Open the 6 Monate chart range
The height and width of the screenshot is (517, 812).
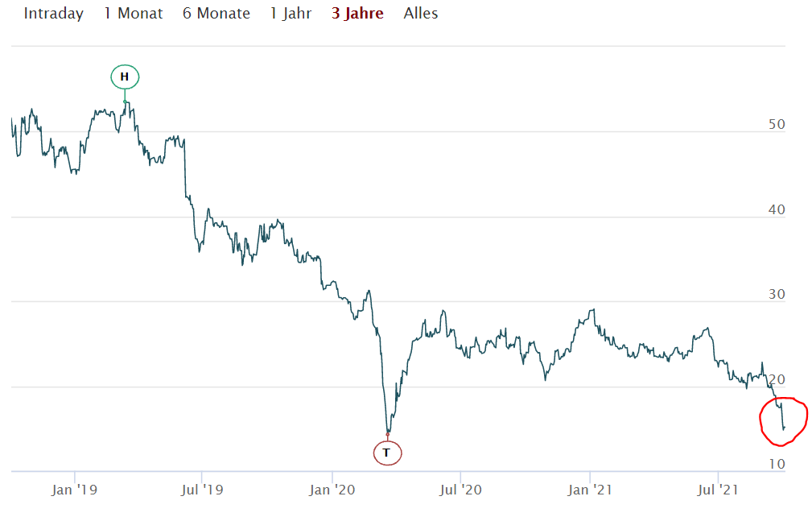coord(216,14)
